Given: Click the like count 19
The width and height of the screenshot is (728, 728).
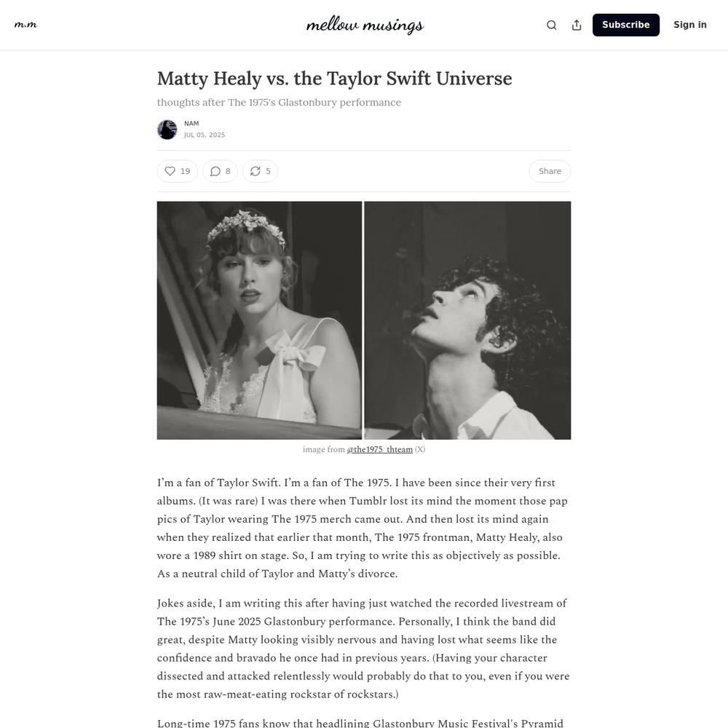Looking at the screenshot, I should 185,171.
